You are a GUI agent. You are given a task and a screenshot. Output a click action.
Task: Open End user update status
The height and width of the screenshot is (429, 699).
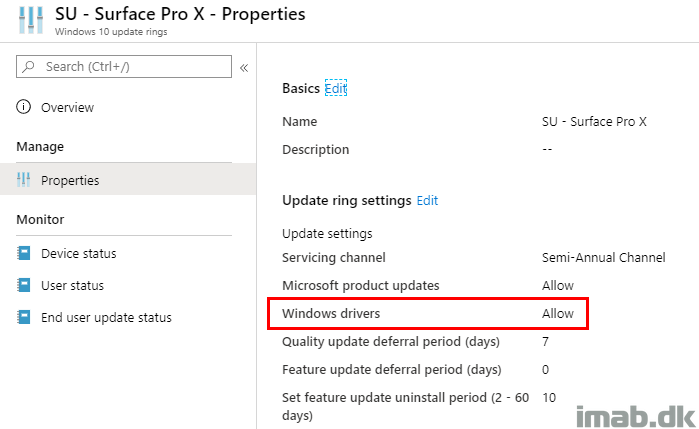coord(106,318)
